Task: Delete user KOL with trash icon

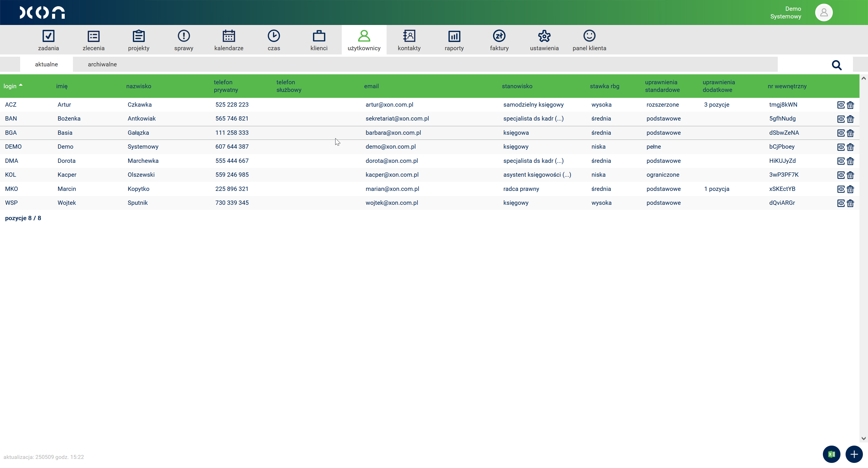Action: click(x=850, y=175)
